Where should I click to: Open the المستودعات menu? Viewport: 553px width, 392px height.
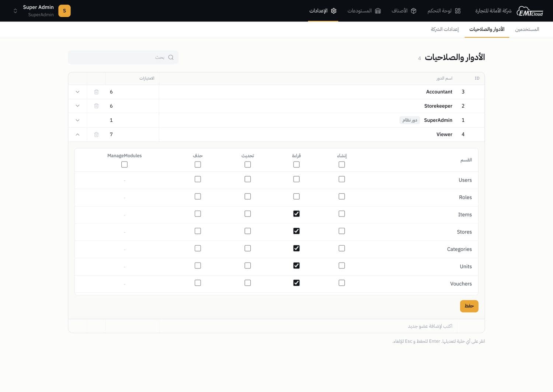pyautogui.click(x=364, y=11)
